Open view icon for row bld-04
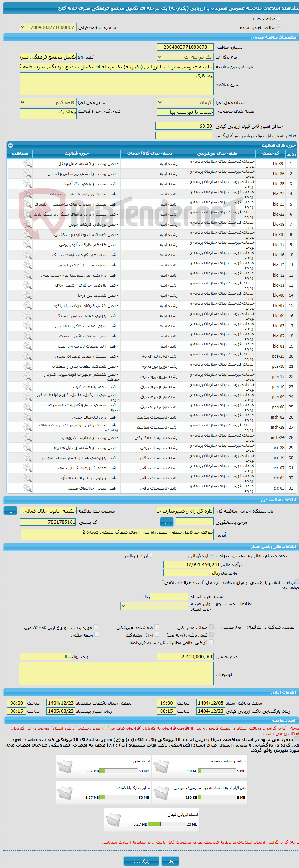Viewport: 299px width, 868px height. [27, 316]
